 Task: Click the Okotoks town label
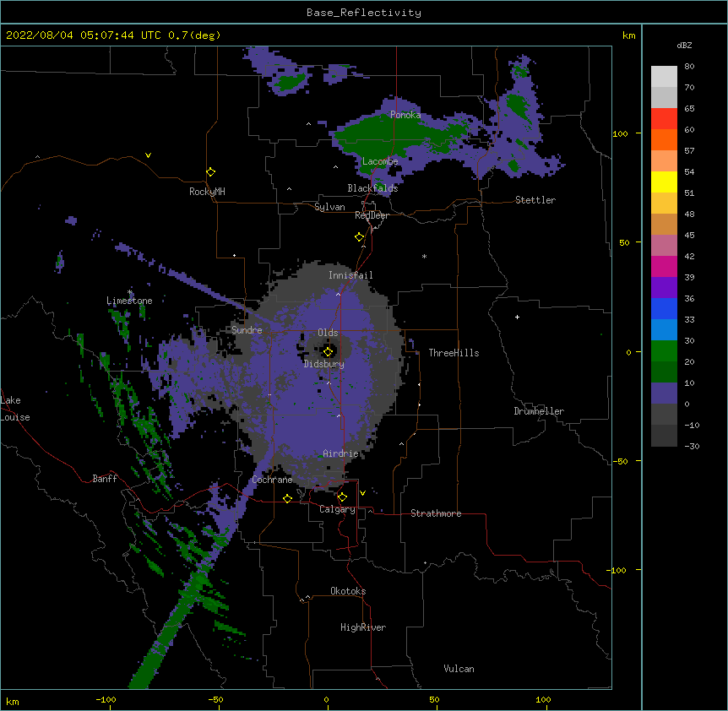(348, 591)
